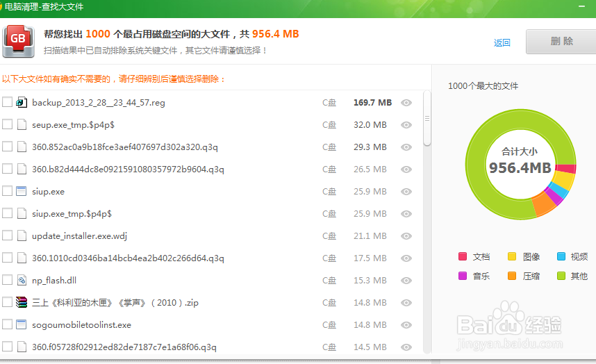
Task: Click the 169.7 MB size value
Action: (372, 103)
